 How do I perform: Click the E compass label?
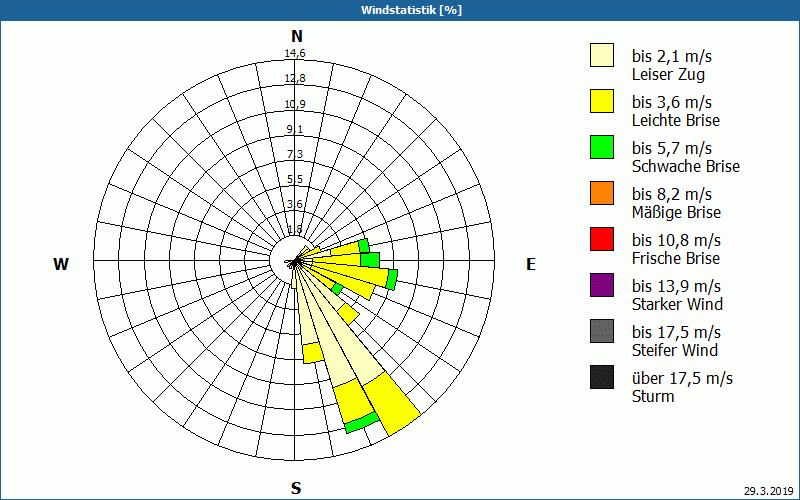click(531, 264)
